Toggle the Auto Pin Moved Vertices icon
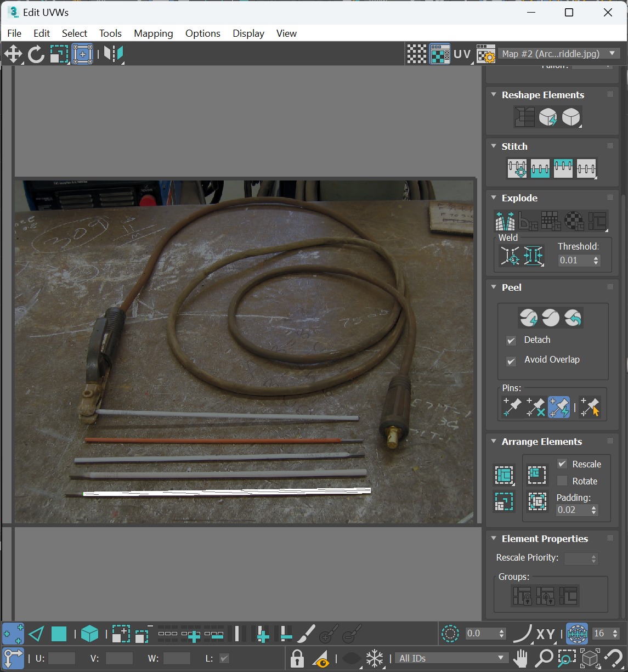This screenshot has width=628, height=672. click(559, 408)
